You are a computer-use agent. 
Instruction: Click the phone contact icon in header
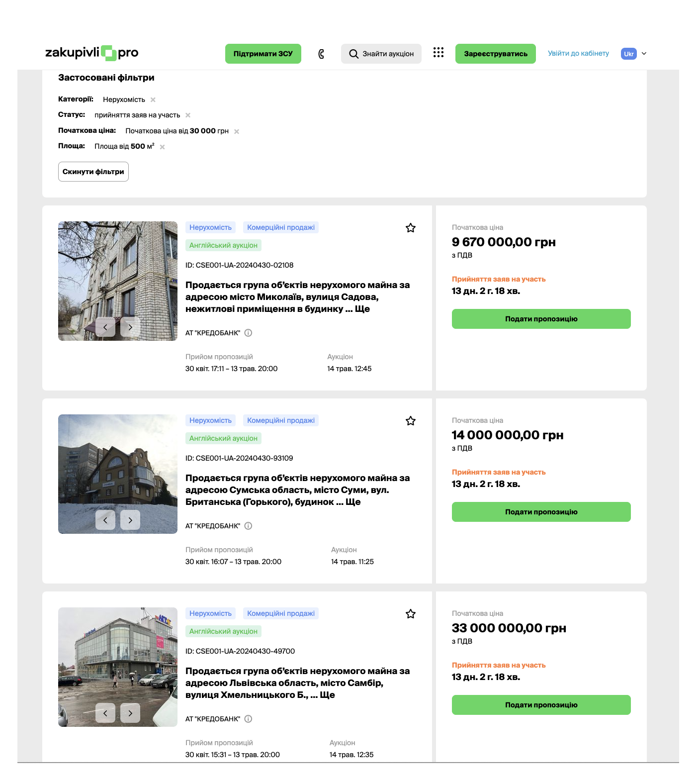(321, 54)
